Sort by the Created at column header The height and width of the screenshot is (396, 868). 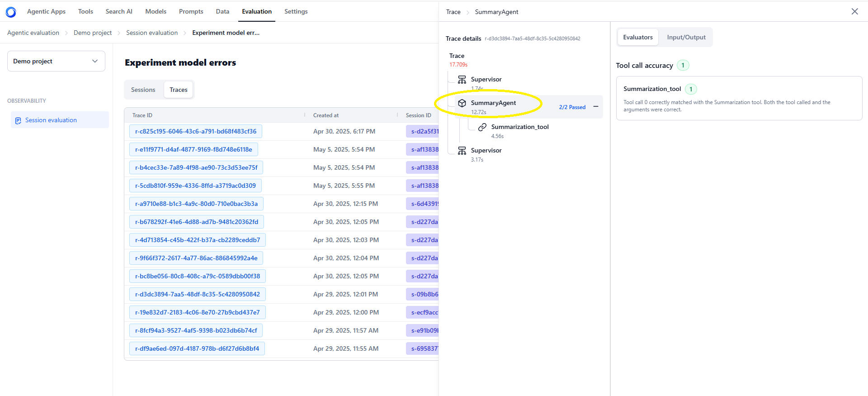click(326, 115)
